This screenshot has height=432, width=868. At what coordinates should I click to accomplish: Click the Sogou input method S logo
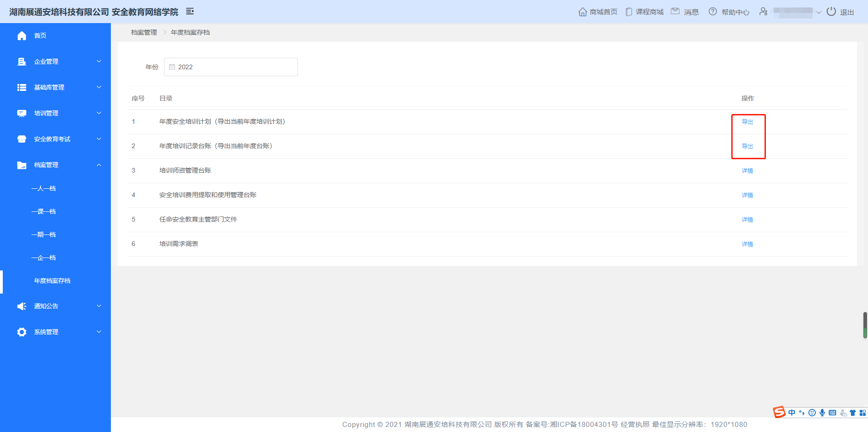[x=779, y=412]
